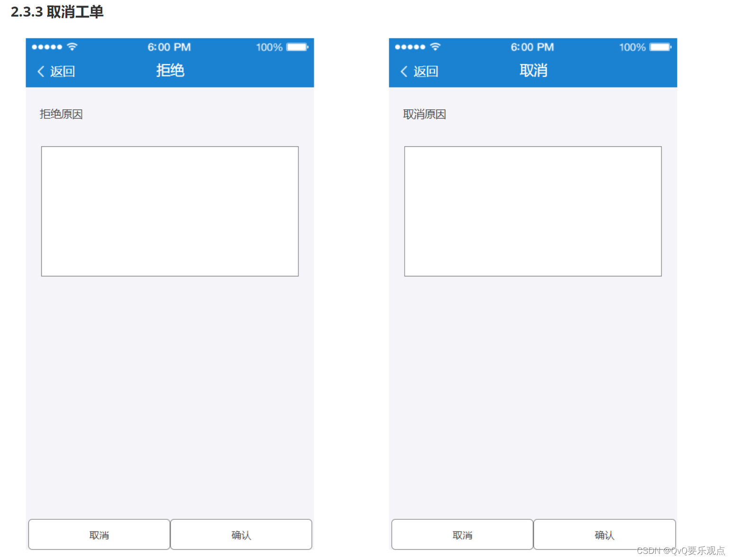Click the Wi-Fi icon on the 拒绝 screen
The height and width of the screenshot is (560, 732).
(72, 46)
